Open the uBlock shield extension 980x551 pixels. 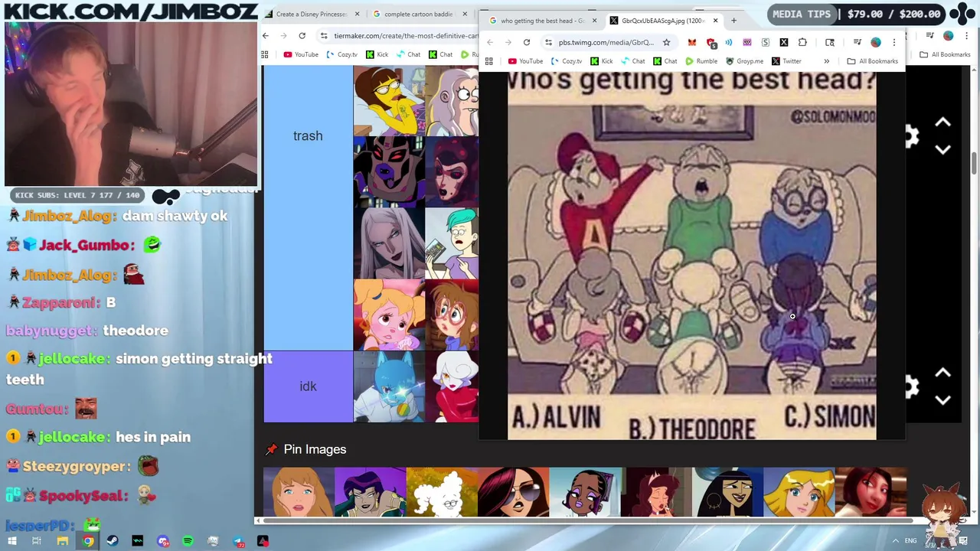[x=711, y=42]
